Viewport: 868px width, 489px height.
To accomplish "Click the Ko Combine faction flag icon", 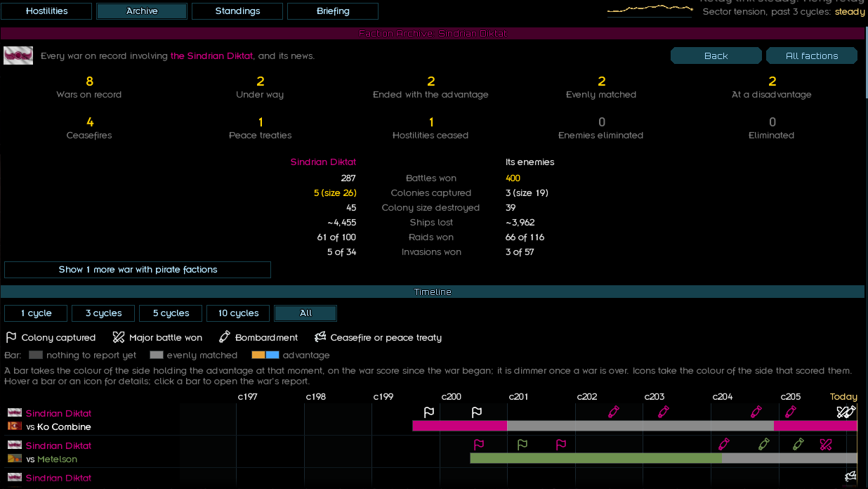I will [x=15, y=426].
